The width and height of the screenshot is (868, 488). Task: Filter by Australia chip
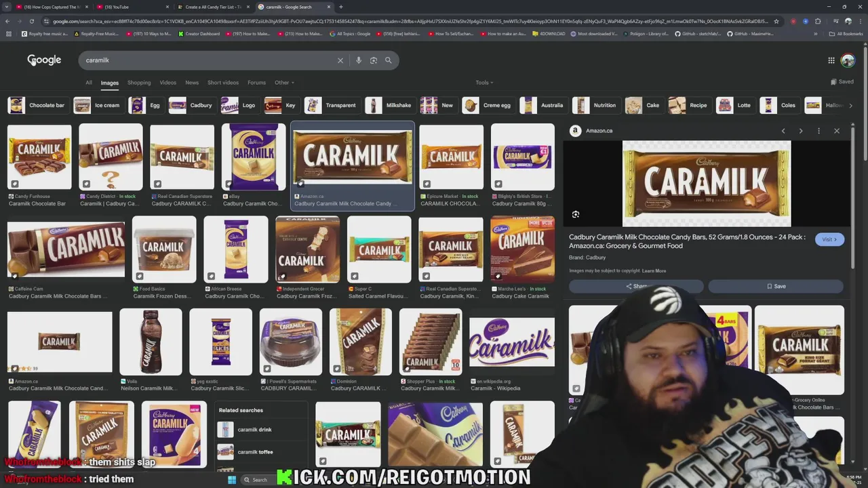pos(543,105)
